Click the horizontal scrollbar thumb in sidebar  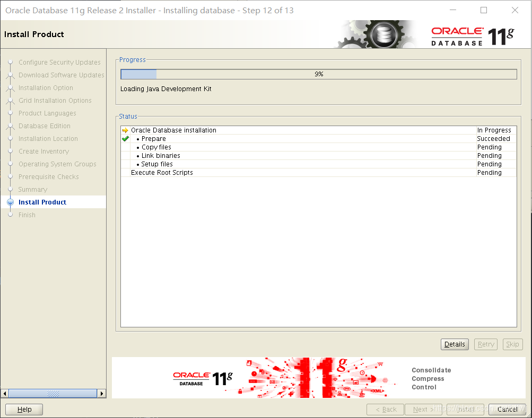point(53,394)
